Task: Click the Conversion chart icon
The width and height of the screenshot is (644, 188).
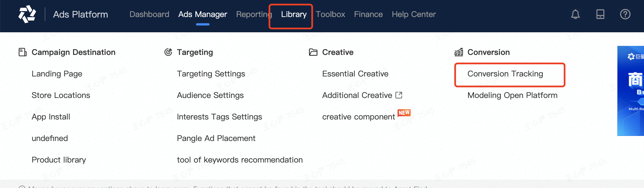Action: tap(459, 52)
